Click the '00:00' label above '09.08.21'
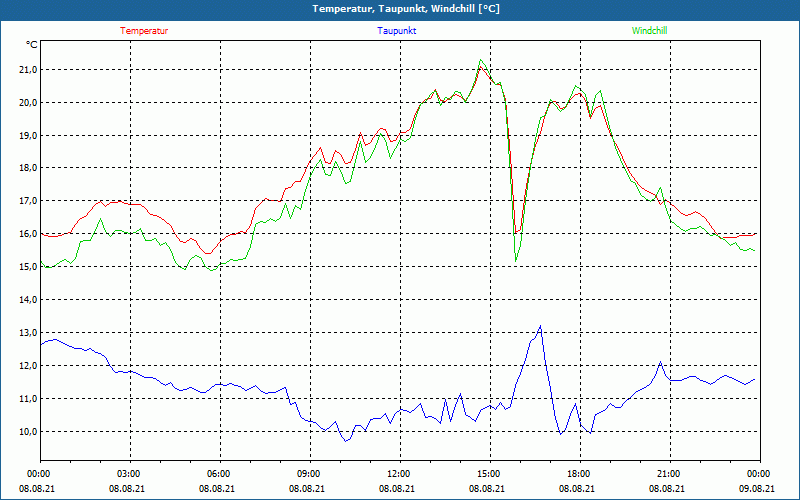The height and width of the screenshot is (500, 800). pos(758,474)
